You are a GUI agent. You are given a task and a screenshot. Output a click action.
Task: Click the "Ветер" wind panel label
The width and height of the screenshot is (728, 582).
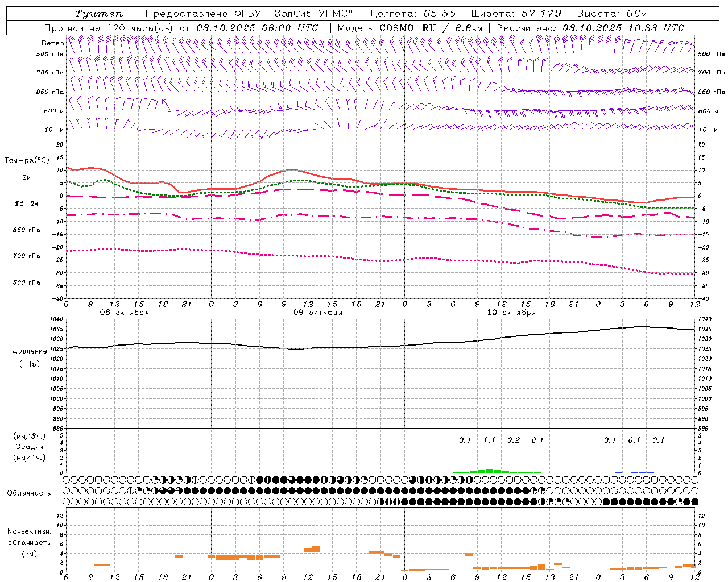click(53, 43)
